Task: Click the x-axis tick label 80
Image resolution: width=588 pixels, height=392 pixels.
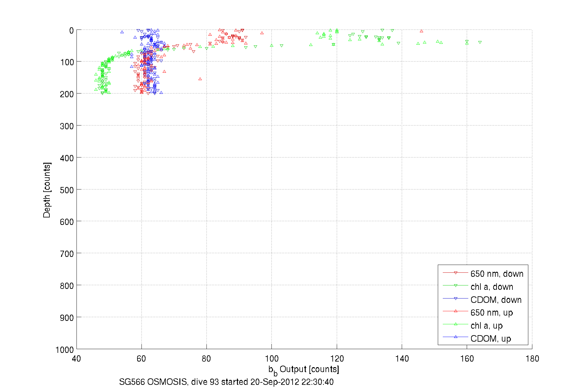Action: [x=206, y=359]
